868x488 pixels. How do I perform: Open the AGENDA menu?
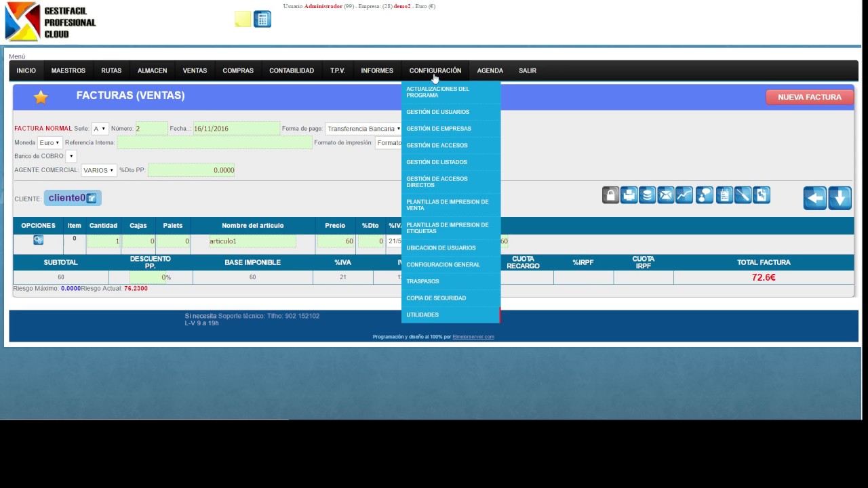click(490, 70)
